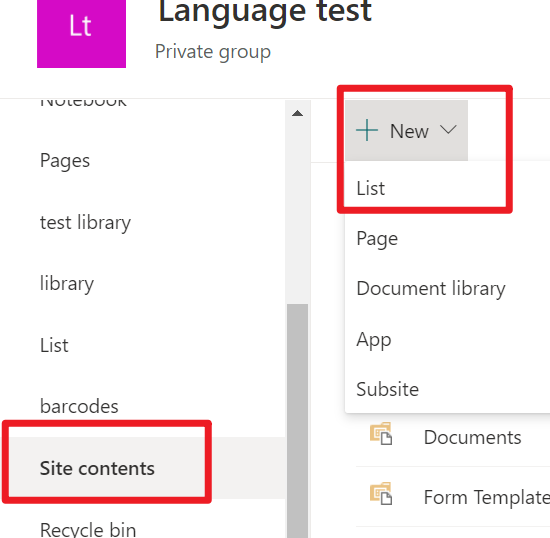Open barcodes in the left navigation
Image resolution: width=550 pixels, height=538 pixels.
pos(79,407)
